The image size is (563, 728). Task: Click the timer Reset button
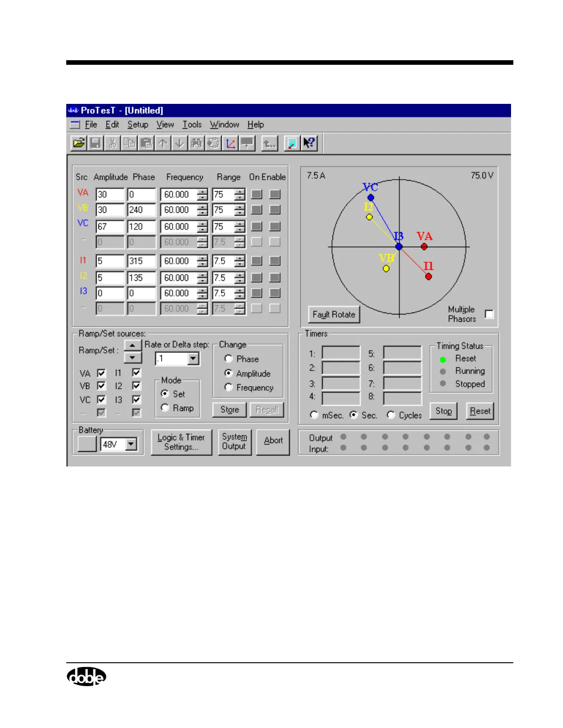click(x=480, y=411)
